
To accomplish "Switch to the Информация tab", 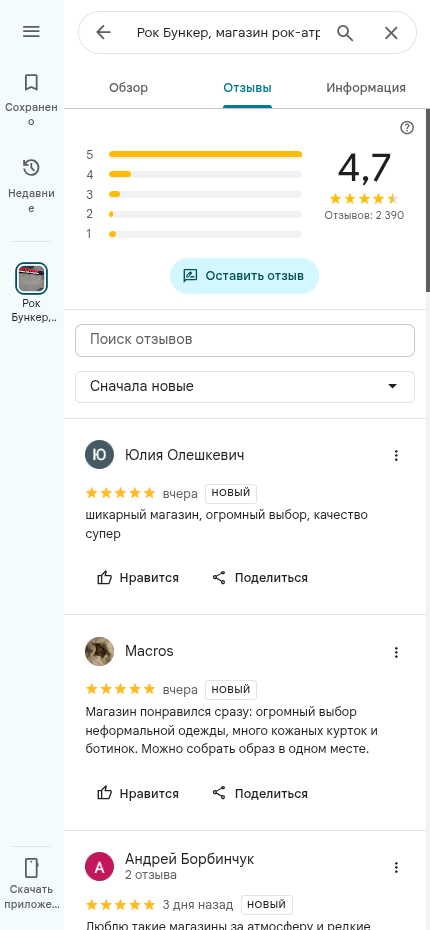I will [x=366, y=88].
